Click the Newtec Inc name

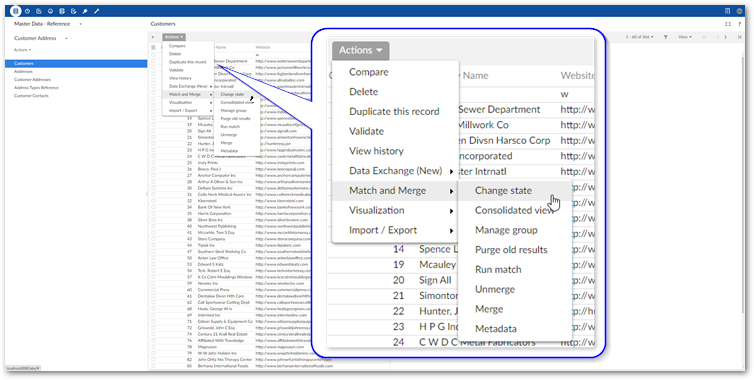pyautogui.click(x=207, y=284)
